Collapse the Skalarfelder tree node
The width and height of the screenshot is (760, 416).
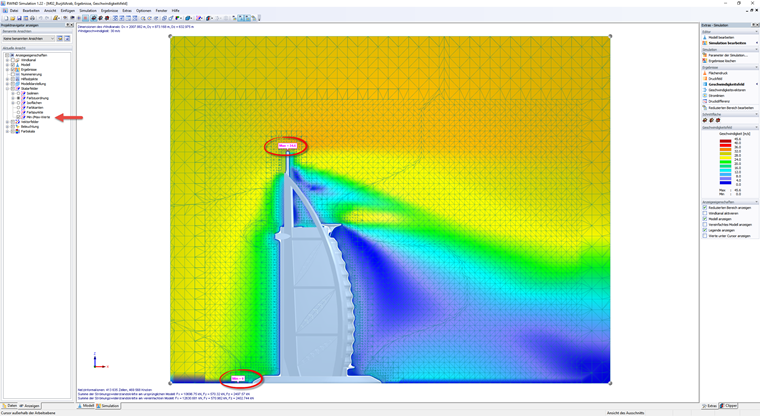pyautogui.click(x=7, y=89)
